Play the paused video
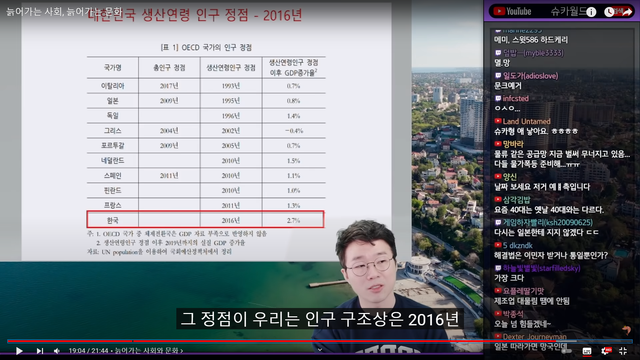This screenshot has width=640, height=360. tap(19, 351)
